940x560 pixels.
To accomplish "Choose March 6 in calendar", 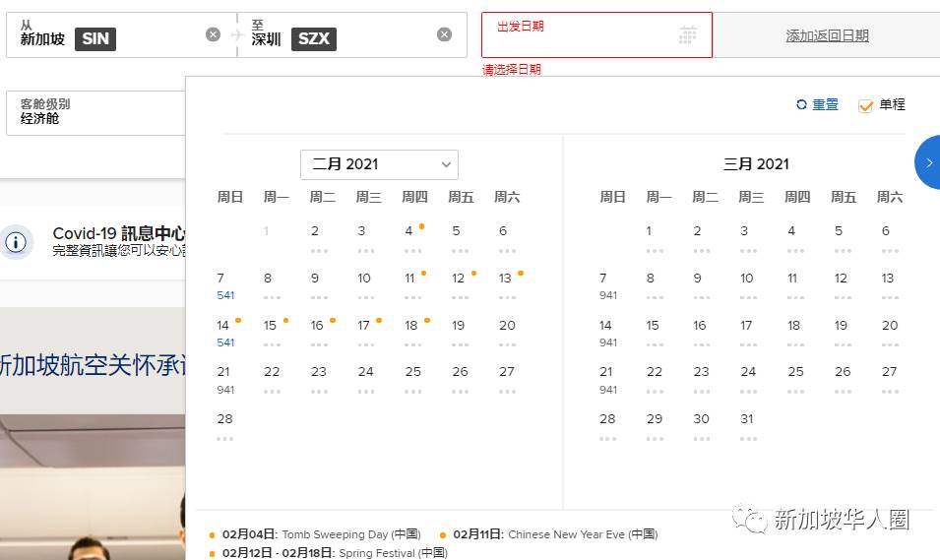I will 890,238.
